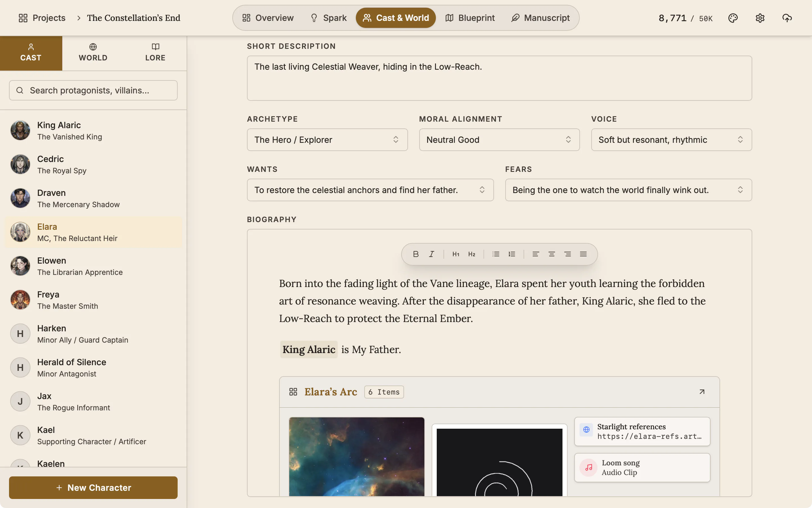Open the Blueprint tab
This screenshot has height=508, width=812.
click(470, 18)
